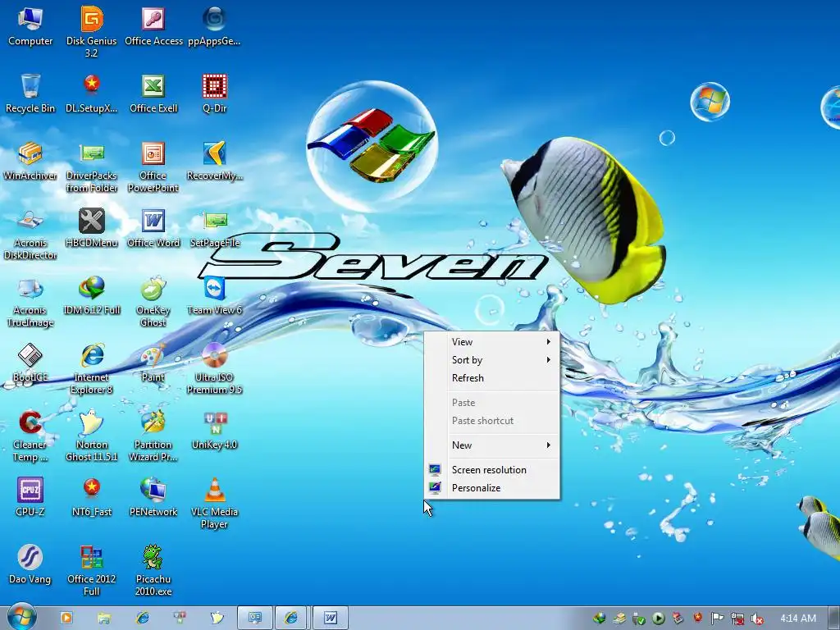Launch Office Exell shortcut
840x630 pixels.
153,94
